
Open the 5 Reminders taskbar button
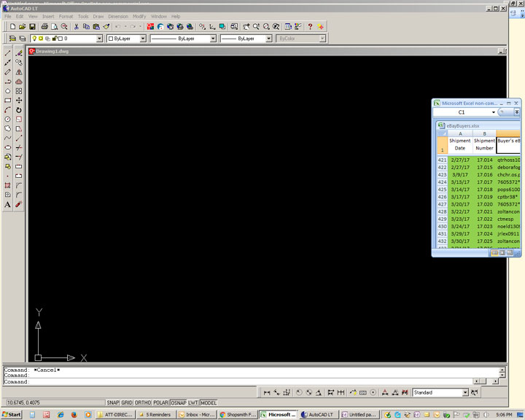point(155,415)
